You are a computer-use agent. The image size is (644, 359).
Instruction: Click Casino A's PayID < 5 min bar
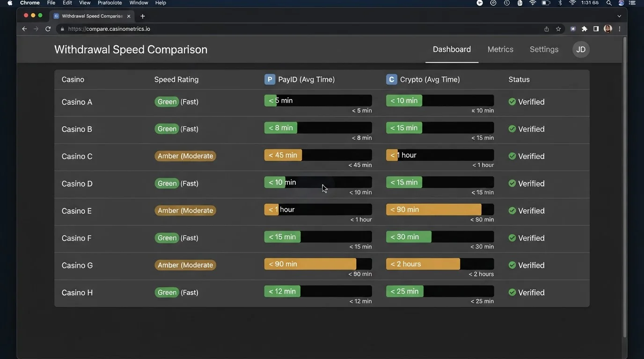point(318,101)
